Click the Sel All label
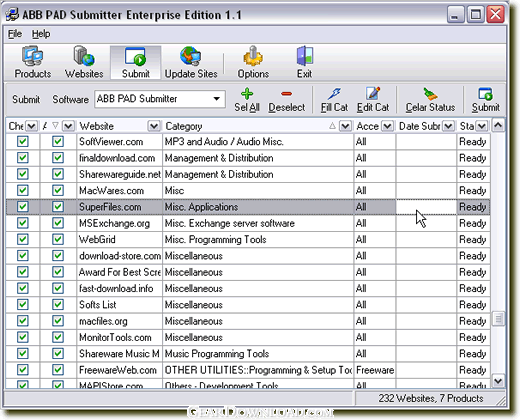 pos(247,107)
